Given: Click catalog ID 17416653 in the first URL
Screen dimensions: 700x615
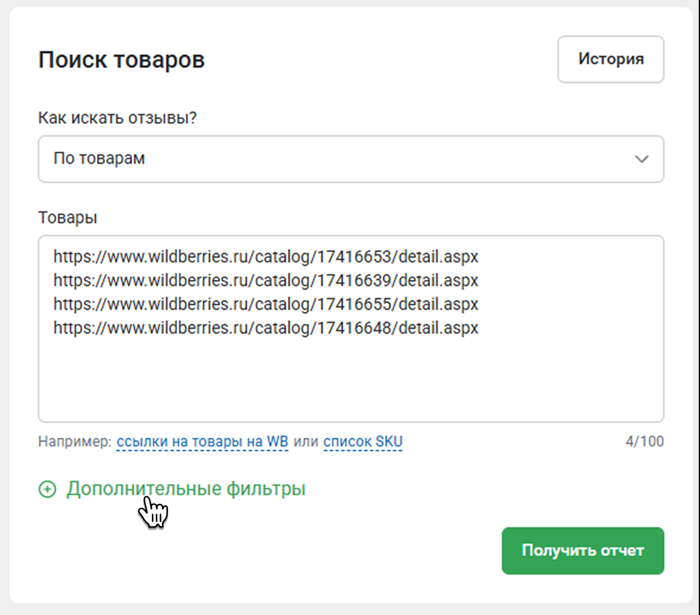Looking at the screenshot, I should [x=354, y=256].
